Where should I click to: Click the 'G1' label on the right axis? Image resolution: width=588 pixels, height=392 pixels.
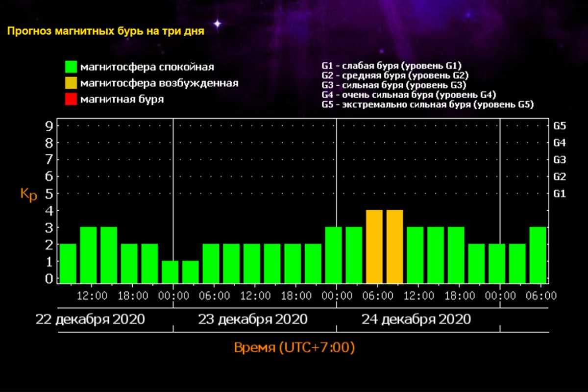tap(560, 194)
